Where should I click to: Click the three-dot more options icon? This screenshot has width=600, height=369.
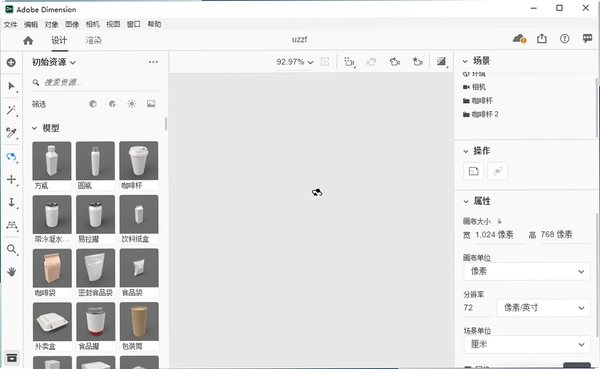click(153, 62)
